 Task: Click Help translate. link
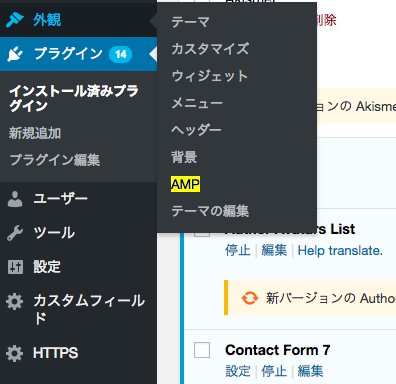click(340, 251)
